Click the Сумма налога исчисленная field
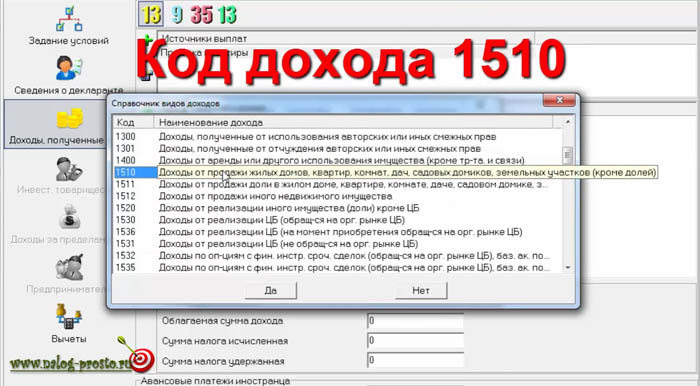This screenshot has height=386, width=700. tap(415, 341)
